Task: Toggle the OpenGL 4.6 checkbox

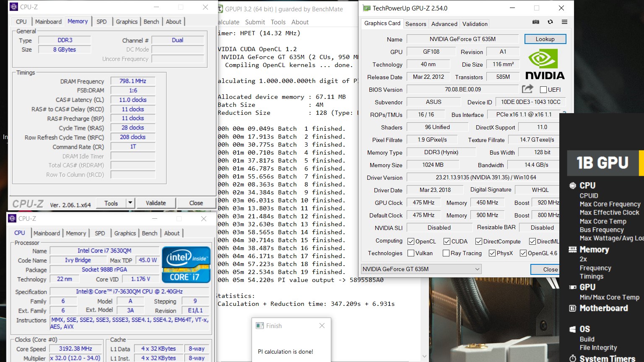Action: pos(523,253)
